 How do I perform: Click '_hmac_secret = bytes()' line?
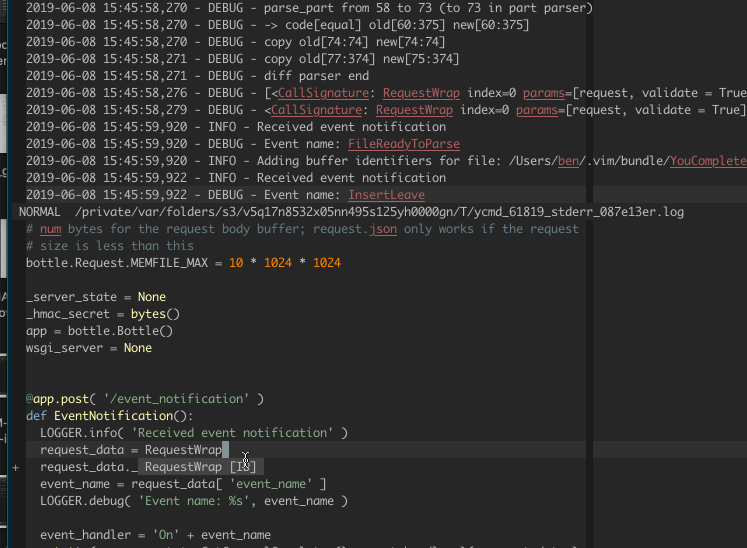point(103,314)
